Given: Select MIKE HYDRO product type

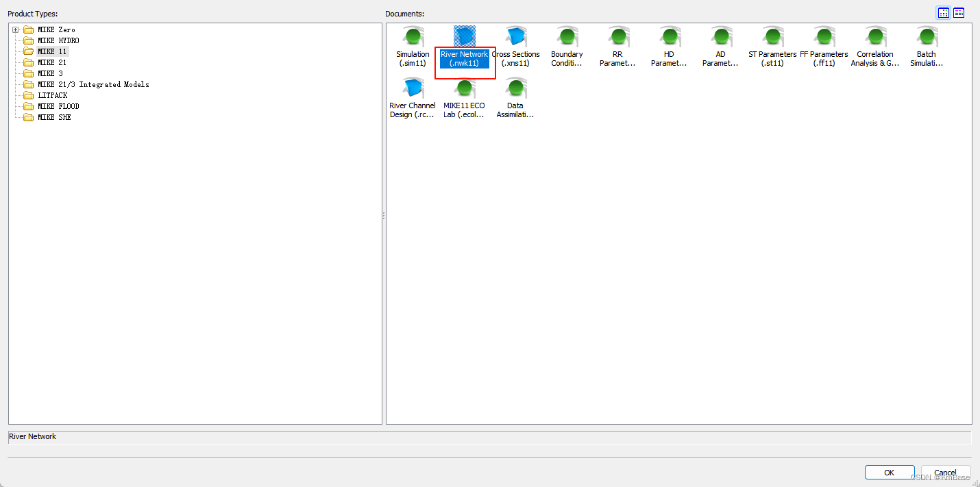Looking at the screenshot, I should 58,40.
